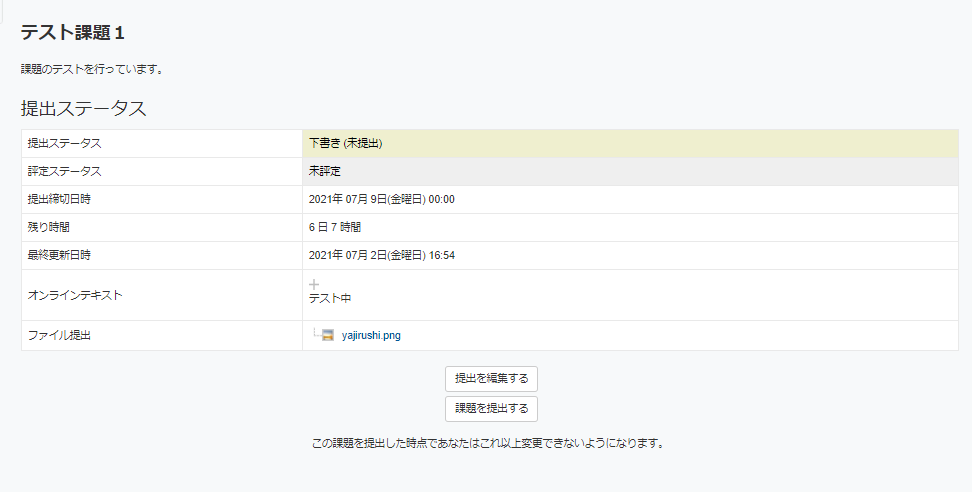The image size is (972, 492).
Task: Select the 下書き (未提出) status cell
Action: 346,143
